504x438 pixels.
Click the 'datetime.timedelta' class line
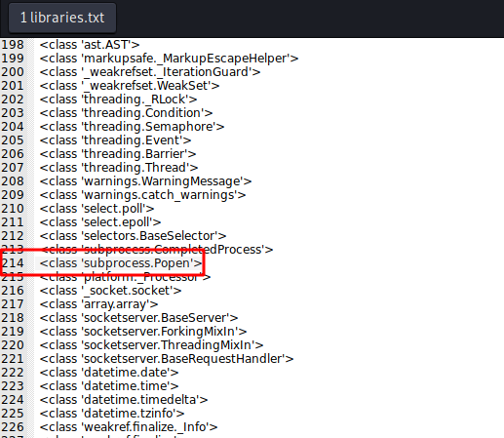(x=124, y=400)
